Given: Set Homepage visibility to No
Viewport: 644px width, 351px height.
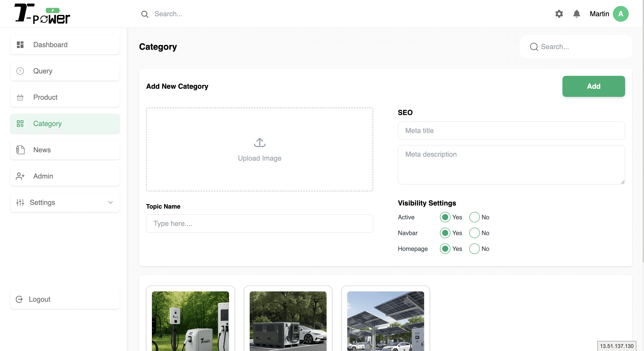Looking at the screenshot, I should tap(475, 249).
